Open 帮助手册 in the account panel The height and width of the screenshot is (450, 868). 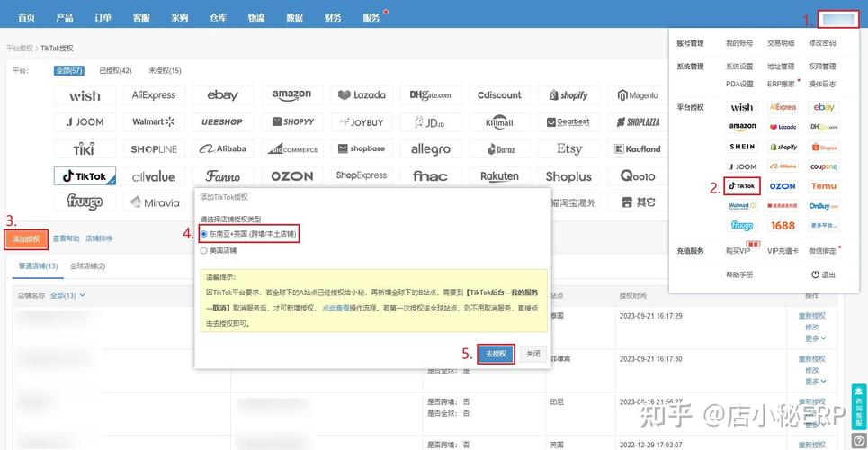(x=739, y=274)
